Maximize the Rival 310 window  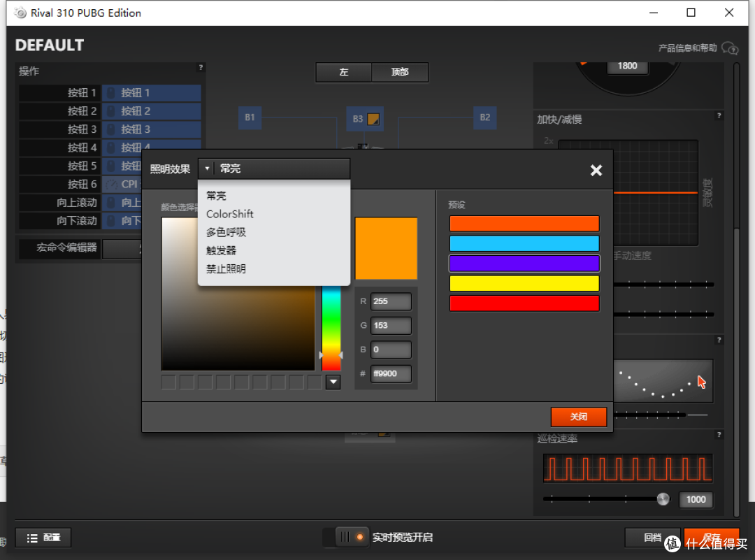[691, 13]
